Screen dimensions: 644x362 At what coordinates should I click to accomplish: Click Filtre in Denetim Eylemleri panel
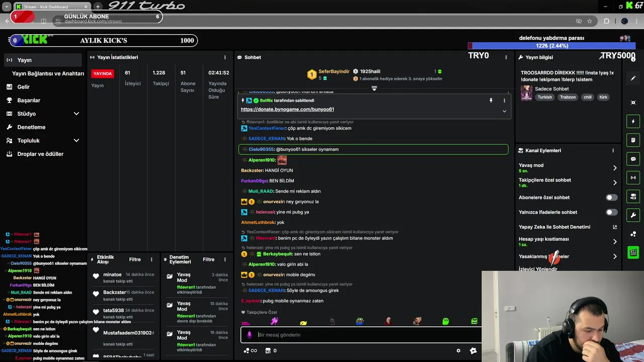click(x=208, y=259)
